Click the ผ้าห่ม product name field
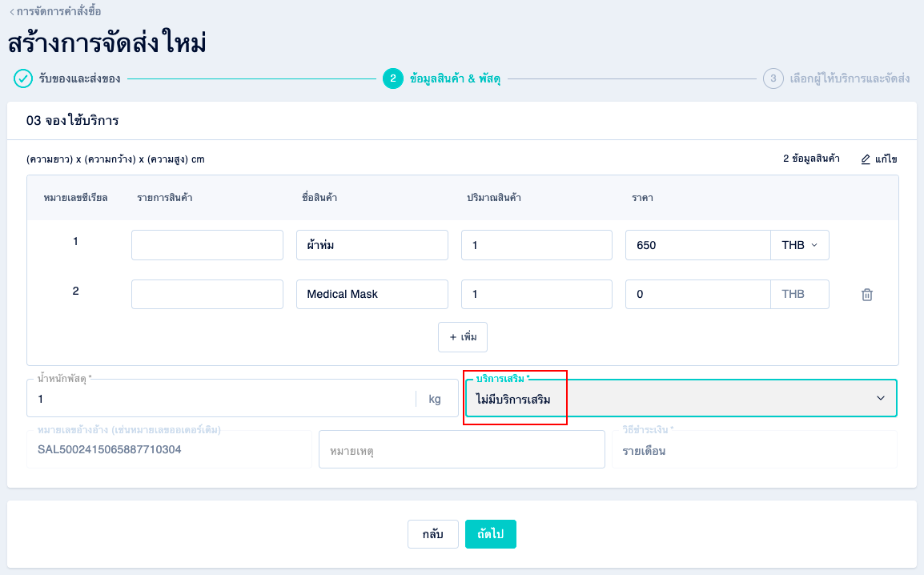 [x=372, y=245]
